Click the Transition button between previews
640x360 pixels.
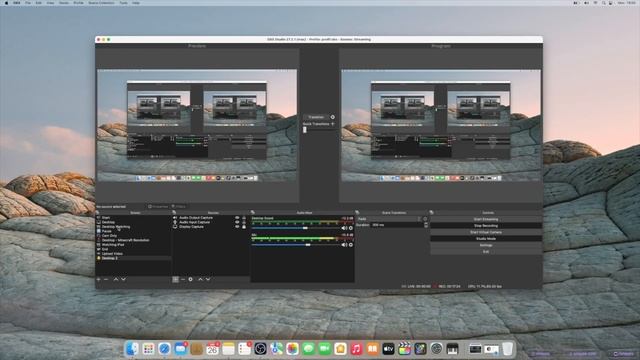(x=316, y=117)
